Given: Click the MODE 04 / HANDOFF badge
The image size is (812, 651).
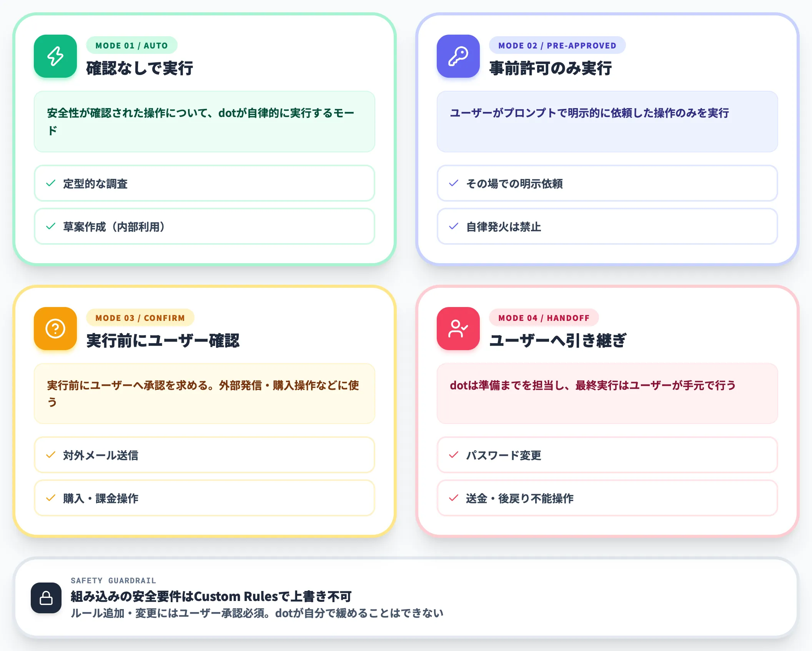Looking at the screenshot, I should click(544, 318).
